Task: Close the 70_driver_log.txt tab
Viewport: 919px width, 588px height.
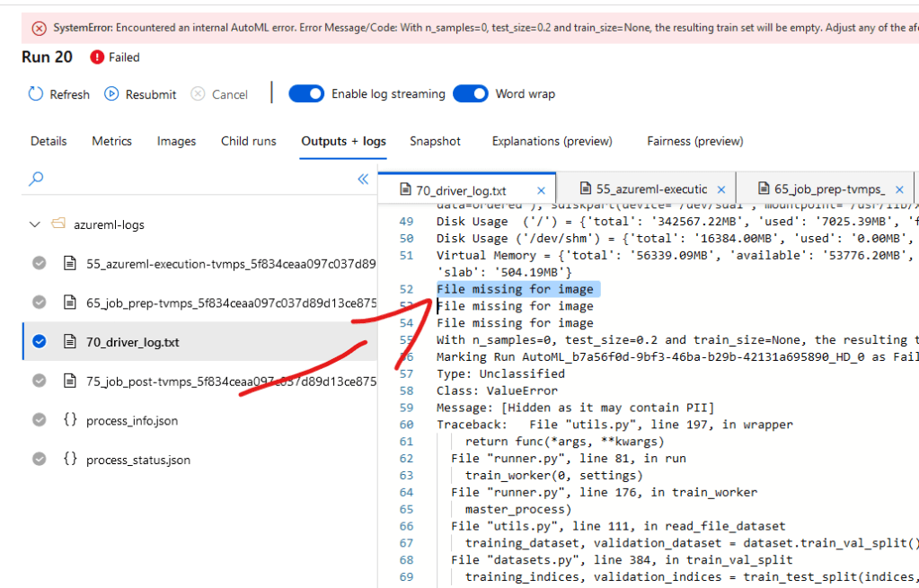Action: [542, 189]
